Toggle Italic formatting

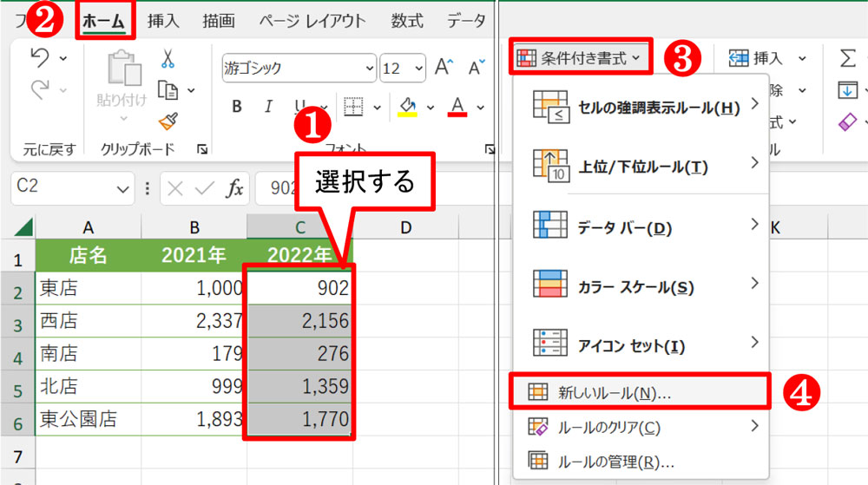pyautogui.click(x=268, y=106)
